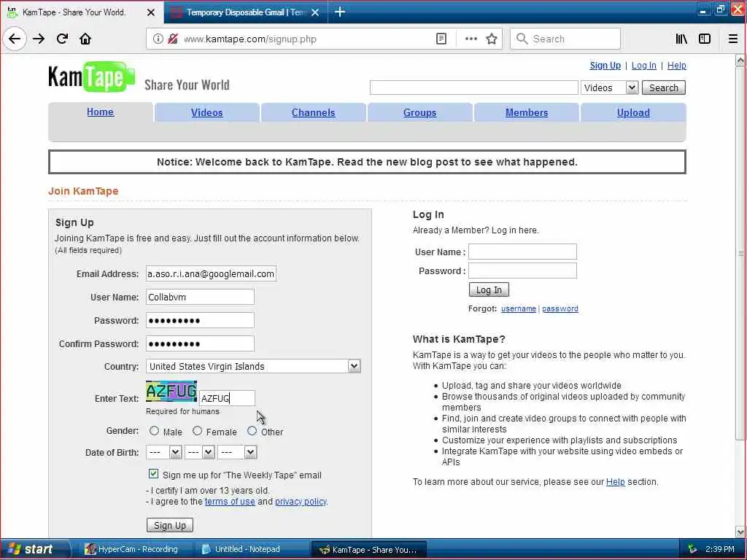Reload the current page
The height and width of the screenshot is (560, 747).
point(62,39)
